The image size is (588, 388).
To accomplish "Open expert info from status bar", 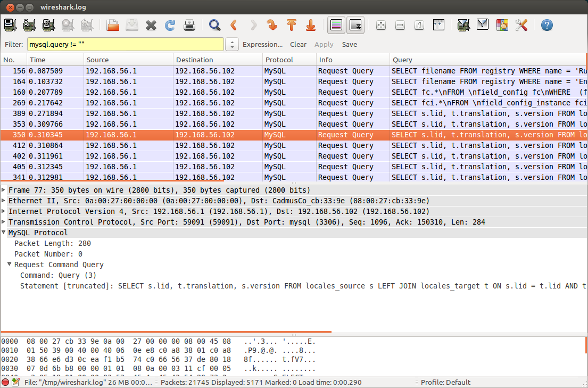I will coord(5,382).
